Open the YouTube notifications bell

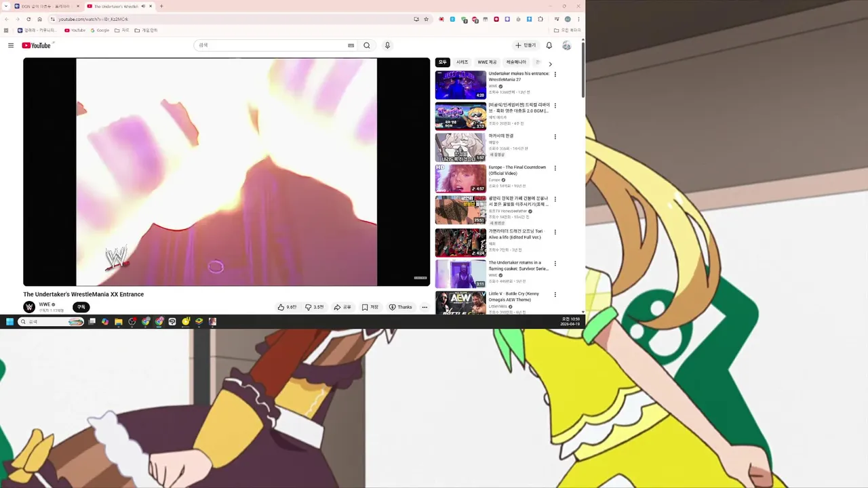point(549,45)
